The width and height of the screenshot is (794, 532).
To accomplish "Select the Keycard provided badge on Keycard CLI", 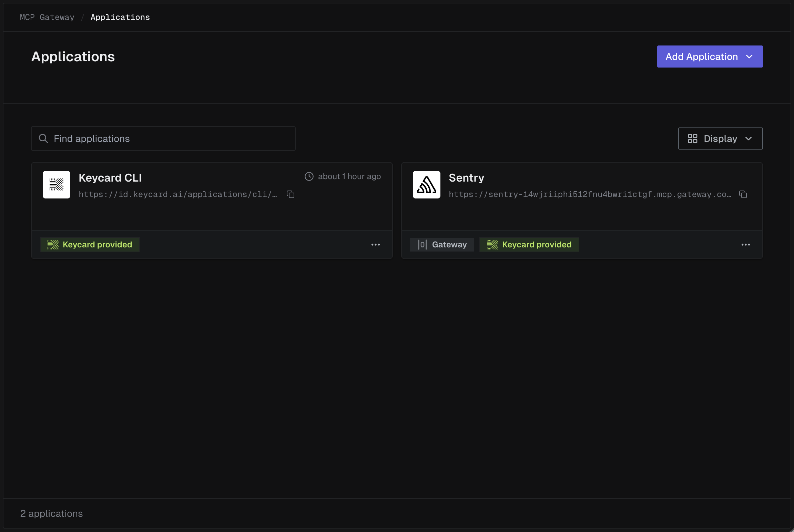I will [90, 244].
